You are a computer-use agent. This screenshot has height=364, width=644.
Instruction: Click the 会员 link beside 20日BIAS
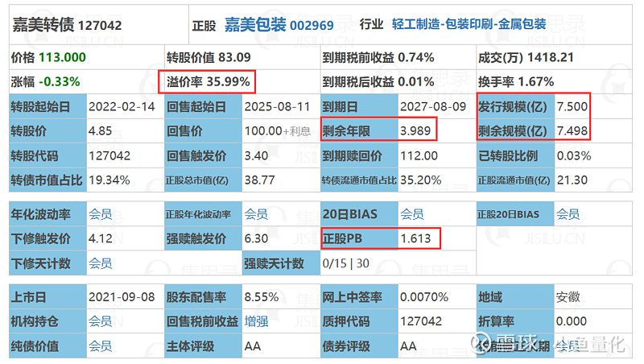[412, 214]
